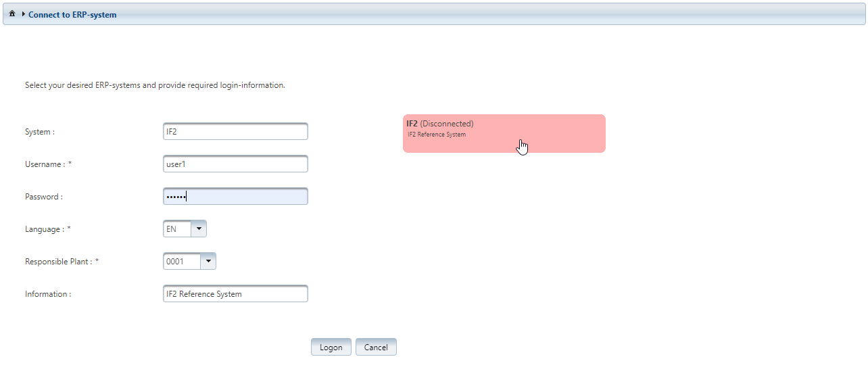Open the Responsible Plant dropdown arrow
The height and width of the screenshot is (382, 868).
[208, 262]
